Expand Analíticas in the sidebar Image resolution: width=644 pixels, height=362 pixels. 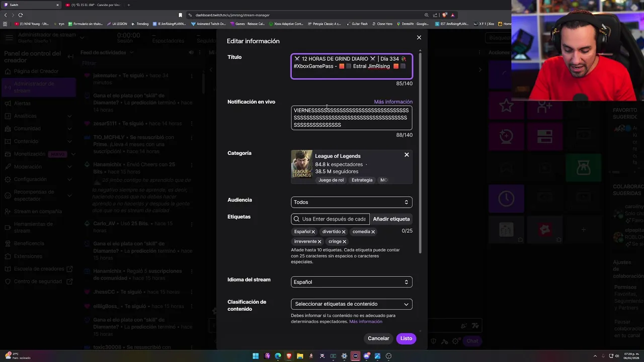click(x=69, y=116)
